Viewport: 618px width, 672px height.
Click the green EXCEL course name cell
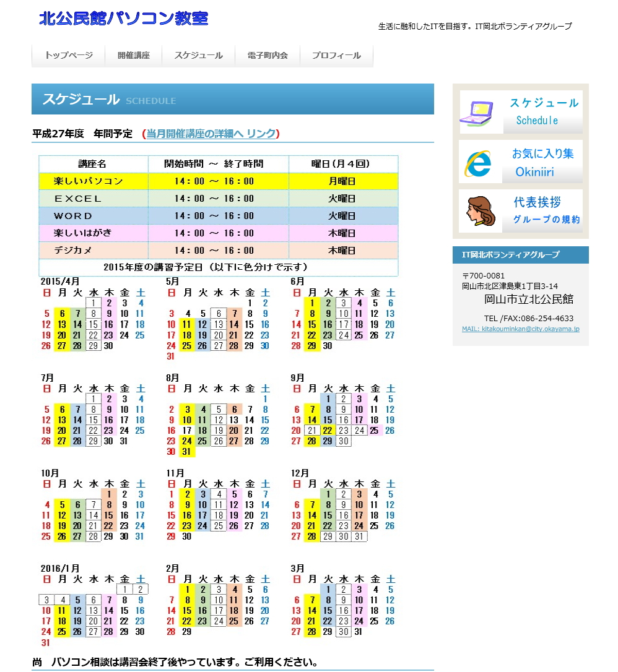(94, 199)
